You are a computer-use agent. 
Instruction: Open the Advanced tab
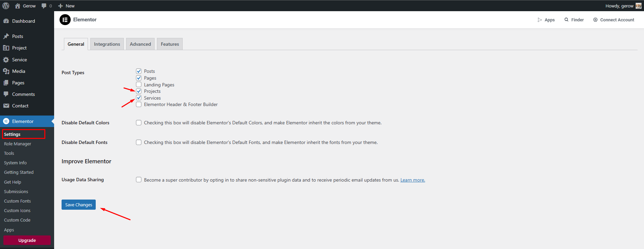coord(140,44)
